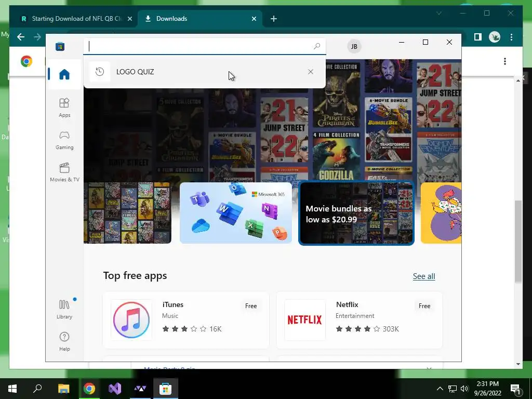Screen dimensions: 532x399
Task: Open Chrome main three-dot menu
Action: pyautogui.click(x=511, y=37)
